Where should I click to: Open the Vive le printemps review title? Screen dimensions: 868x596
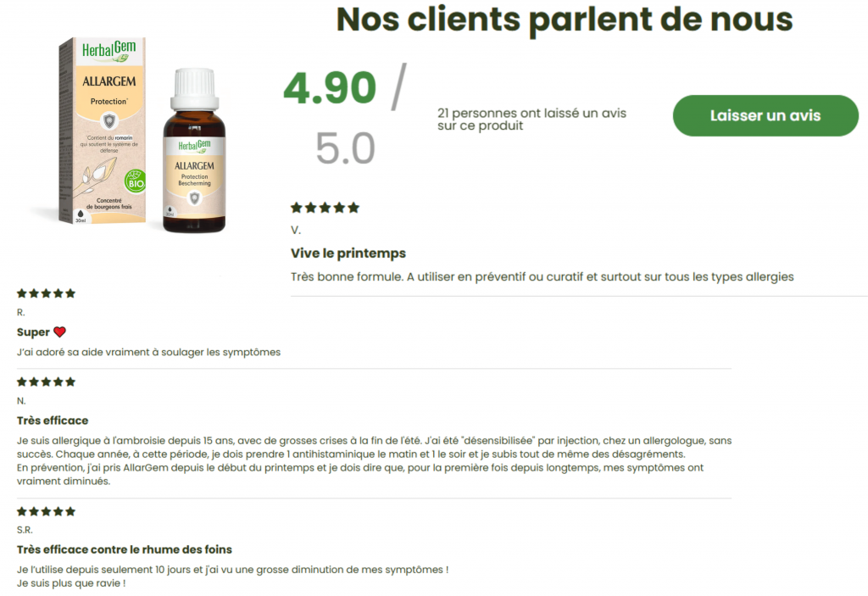click(348, 253)
